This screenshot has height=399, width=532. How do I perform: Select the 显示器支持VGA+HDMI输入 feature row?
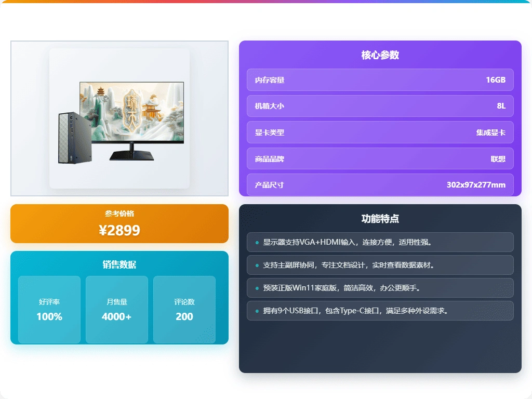380,242
